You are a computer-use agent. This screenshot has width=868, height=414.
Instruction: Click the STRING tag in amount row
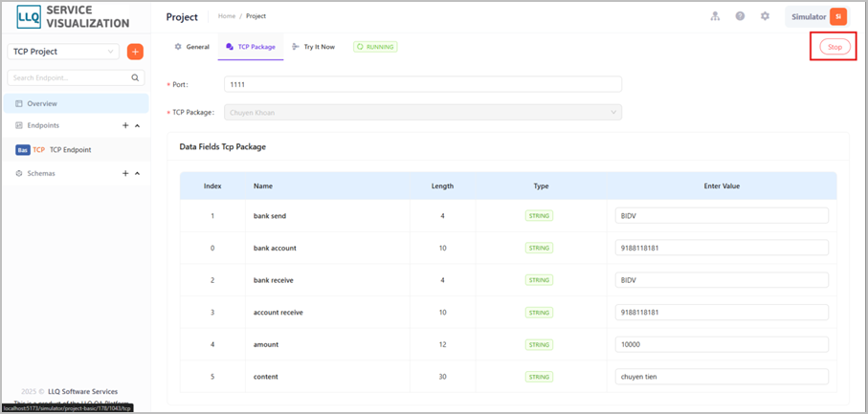[539, 344]
